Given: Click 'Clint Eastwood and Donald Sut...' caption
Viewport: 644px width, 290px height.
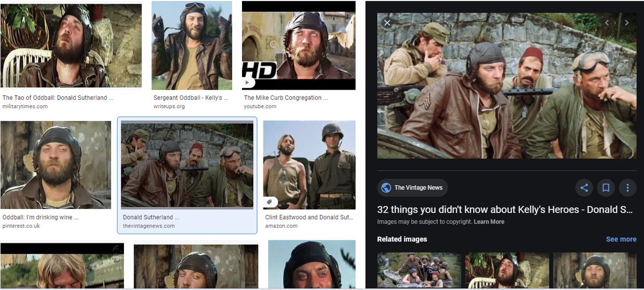Looking at the screenshot, I should click(x=309, y=218).
